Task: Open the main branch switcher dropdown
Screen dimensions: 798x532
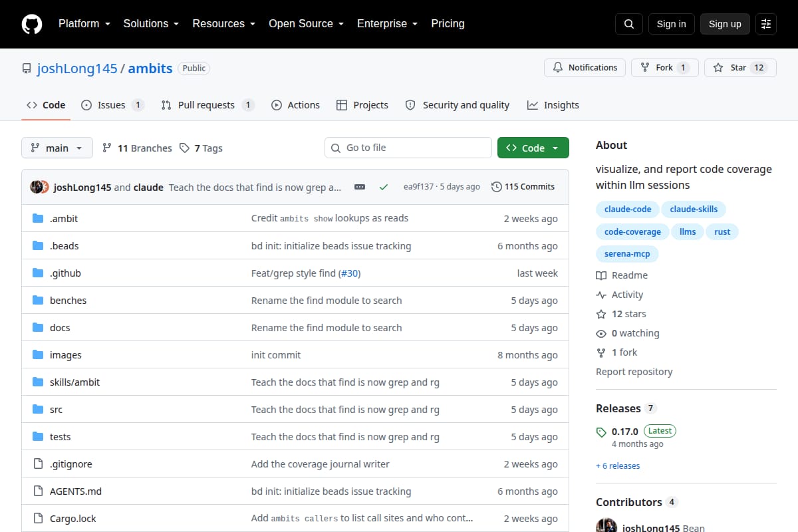Action: click(57, 148)
